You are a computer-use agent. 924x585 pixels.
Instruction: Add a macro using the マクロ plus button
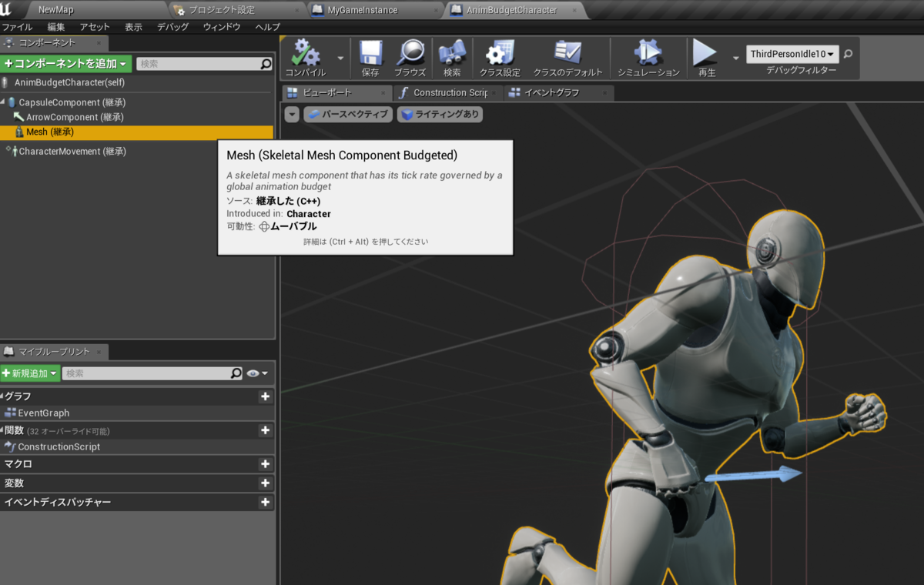(265, 463)
